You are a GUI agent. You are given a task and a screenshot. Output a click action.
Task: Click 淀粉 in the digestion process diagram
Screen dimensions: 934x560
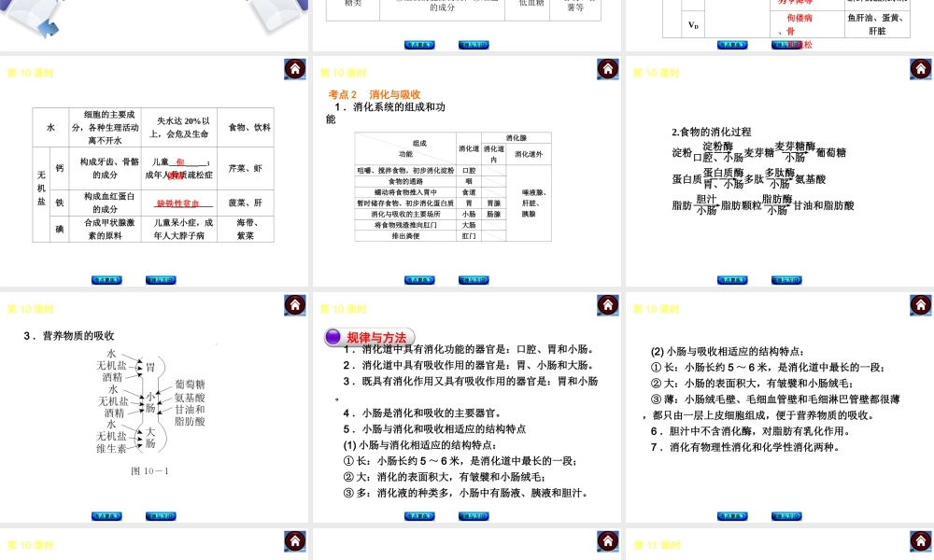pyautogui.click(x=682, y=152)
